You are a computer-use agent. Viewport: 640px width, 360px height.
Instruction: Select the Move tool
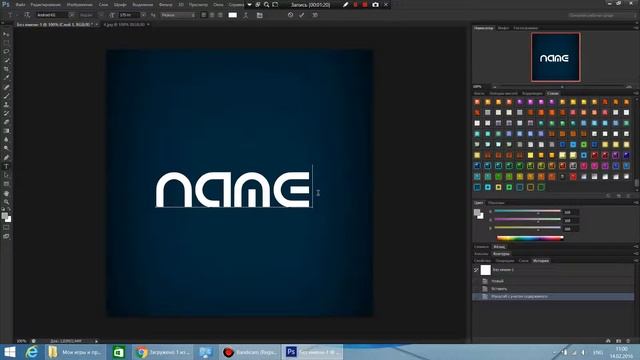[6, 34]
